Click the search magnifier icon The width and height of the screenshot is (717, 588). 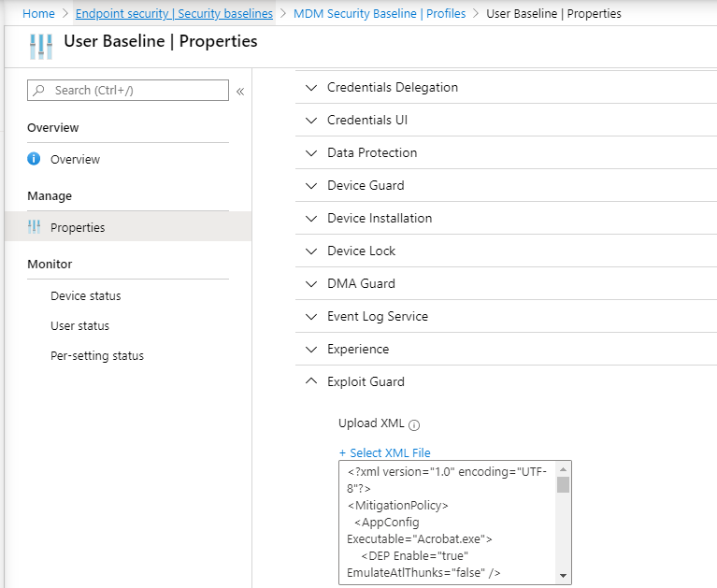click(39, 90)
